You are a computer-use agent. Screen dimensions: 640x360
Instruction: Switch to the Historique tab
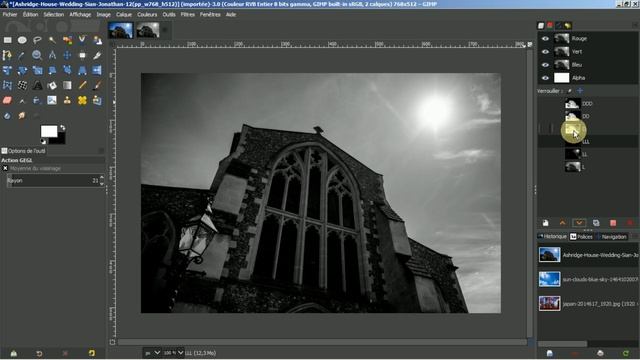coord(552,237)
